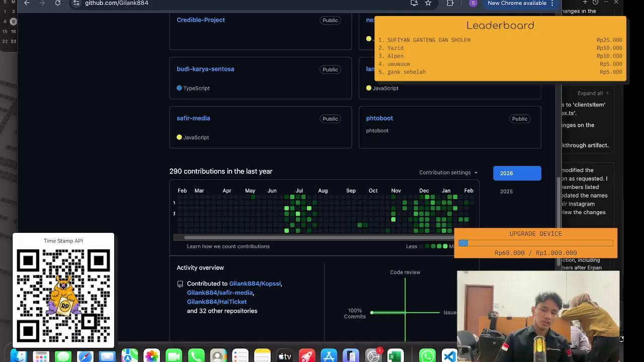The image size is (644, 362).
Task: Open Launchpad from the dock
Action: [41, 356]
